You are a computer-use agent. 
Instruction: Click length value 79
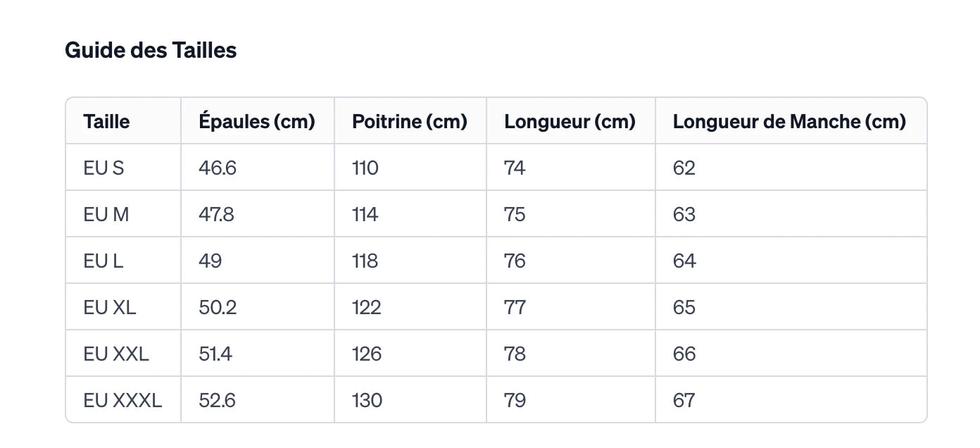[515, 400]
